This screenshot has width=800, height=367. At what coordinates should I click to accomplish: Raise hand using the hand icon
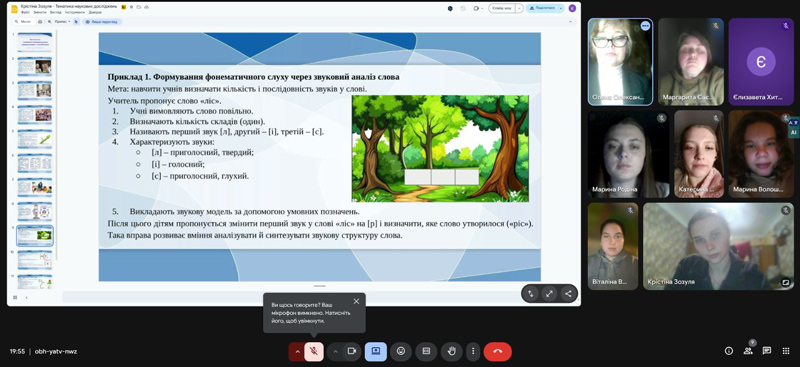451,351
